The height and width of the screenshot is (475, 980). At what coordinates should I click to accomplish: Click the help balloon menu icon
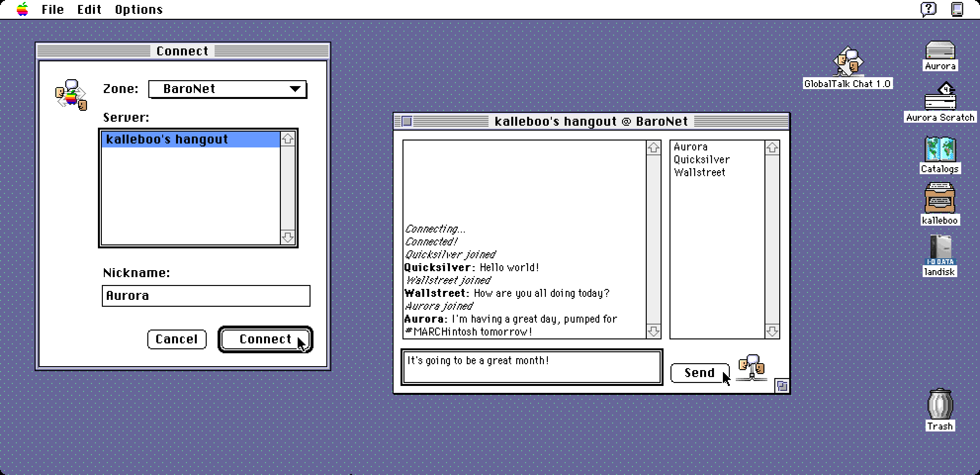tap(928, 9)
